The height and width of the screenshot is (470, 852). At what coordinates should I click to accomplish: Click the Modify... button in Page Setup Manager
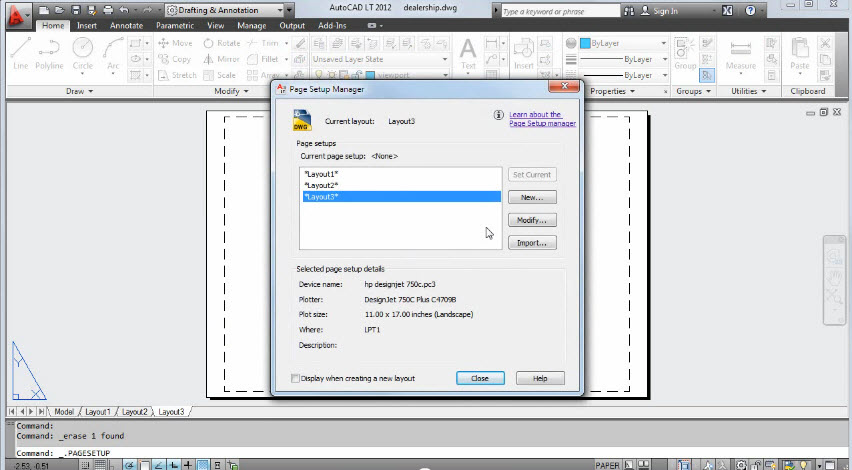coord(532,220)
